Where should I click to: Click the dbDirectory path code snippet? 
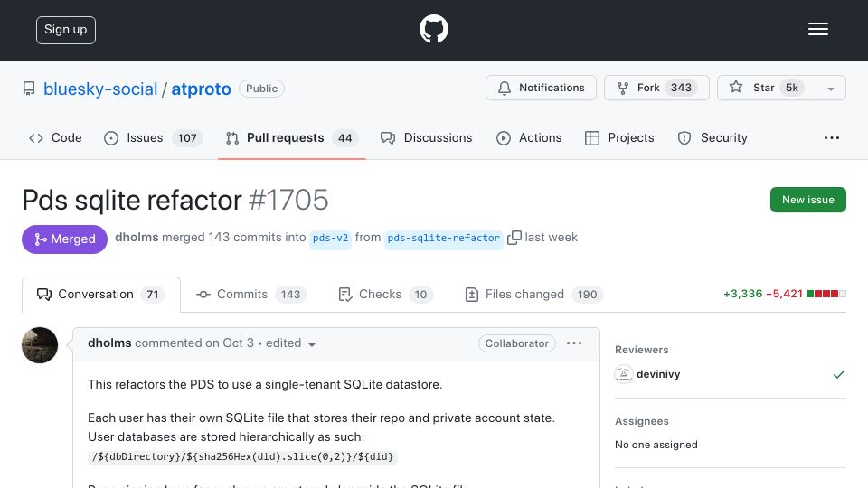242,457
